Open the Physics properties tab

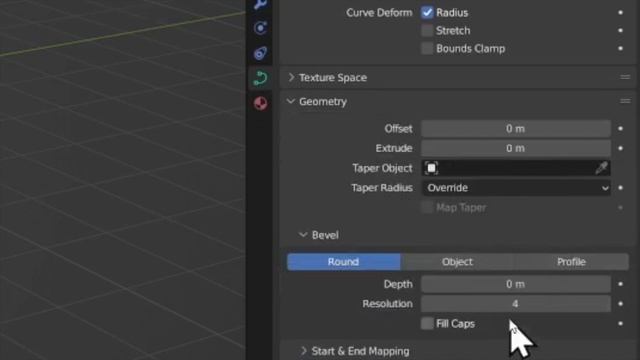[x=260, y=28]
